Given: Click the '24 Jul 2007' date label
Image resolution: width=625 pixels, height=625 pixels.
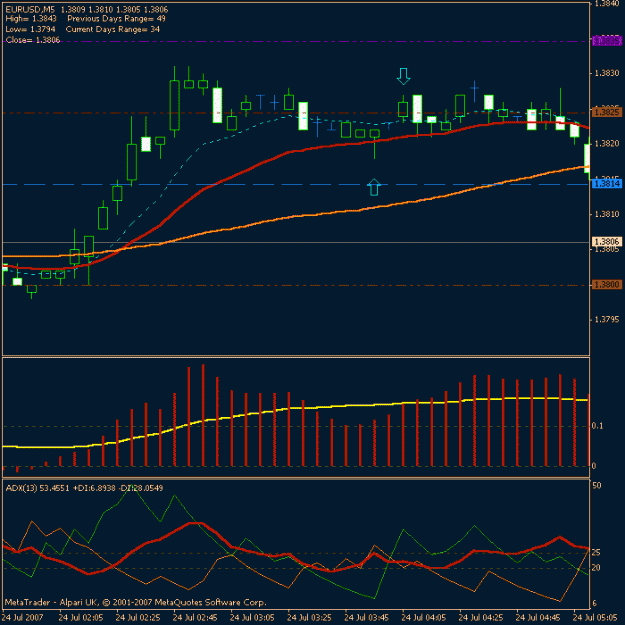Looking at the screenshot, I should [x=23, y=618].
